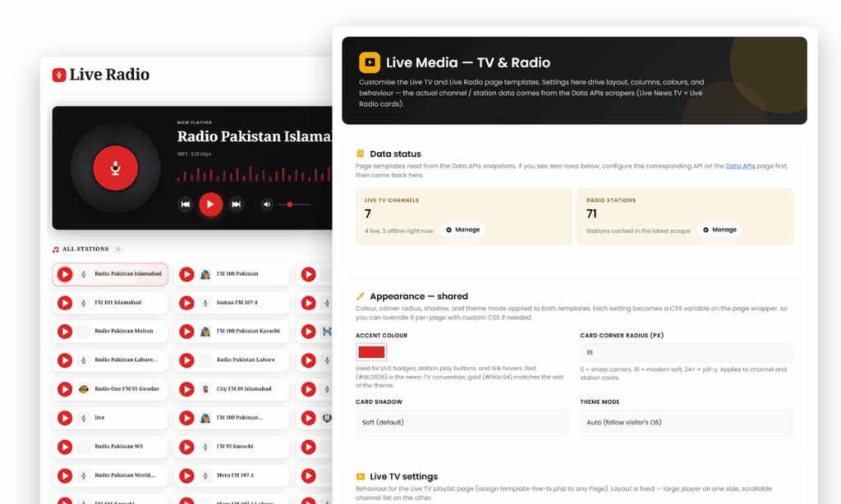Screen dimensions: 841x504
Task: Click the large red play button in player
Action: [211, 204]
